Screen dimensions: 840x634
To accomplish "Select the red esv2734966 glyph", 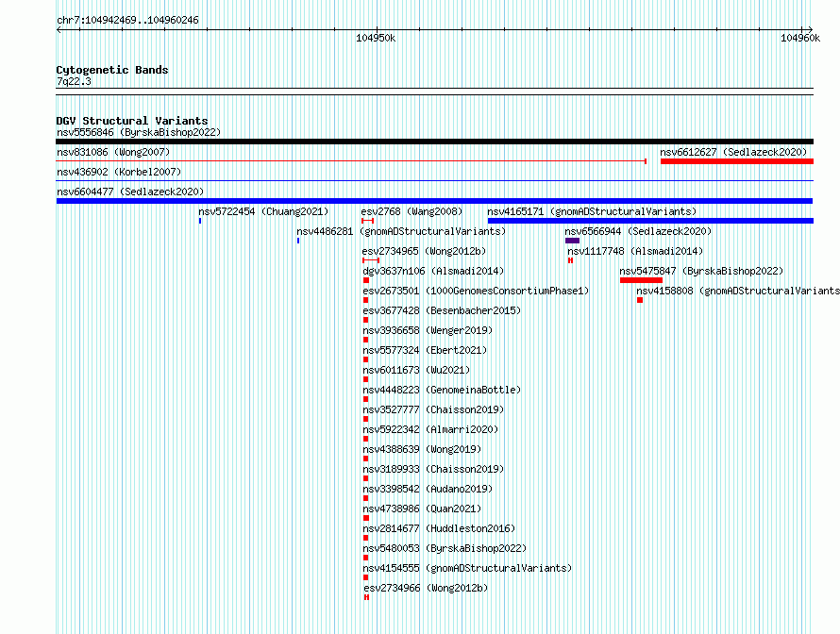I will click(x=366, y=597).
